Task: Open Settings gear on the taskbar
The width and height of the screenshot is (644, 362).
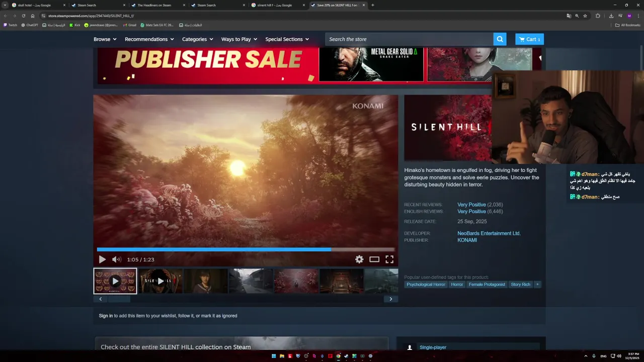Action: [x=370, y=356]
